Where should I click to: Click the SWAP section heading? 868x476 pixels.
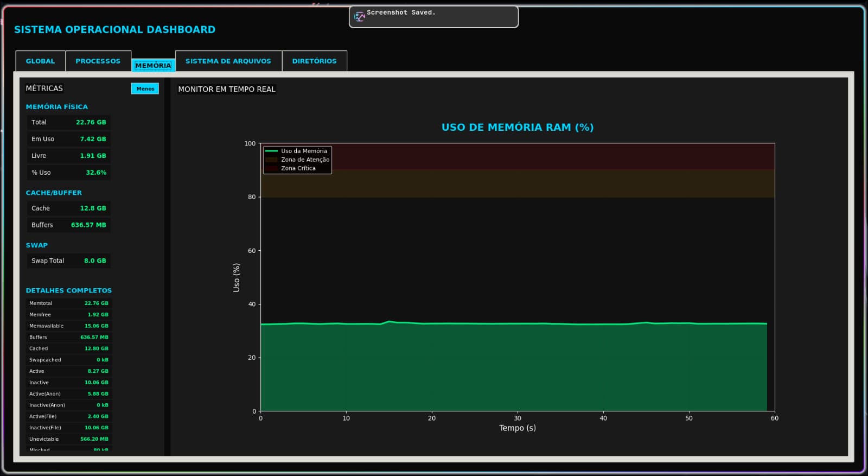[x=37, y=245]
